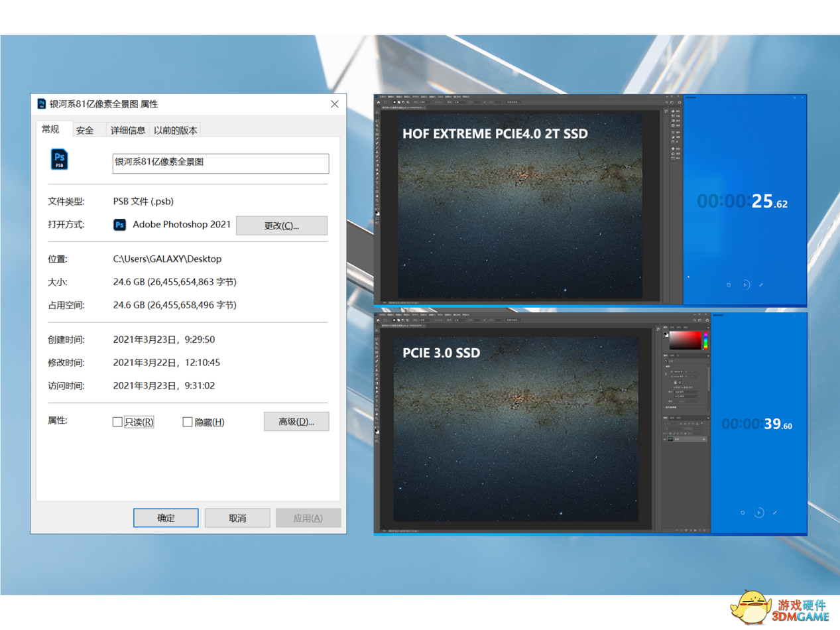Screen dimensions: 840x630
Task: Confirm with the 确定 button
Action: click(x=166, y=518)
